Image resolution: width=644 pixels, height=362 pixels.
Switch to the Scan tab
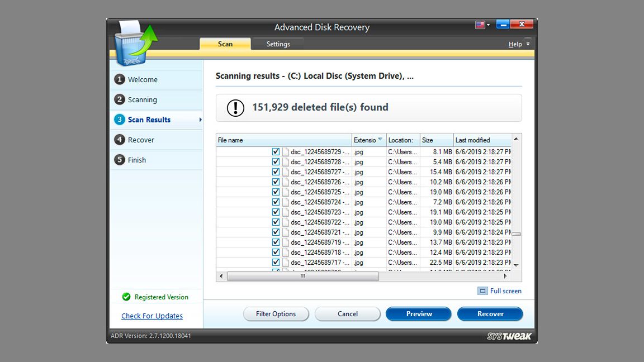coord(225,44)
